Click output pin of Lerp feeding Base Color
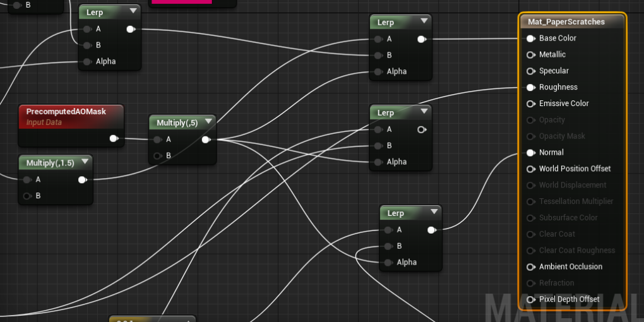Viewport: 644px width, 322px height. coord(421,39)
